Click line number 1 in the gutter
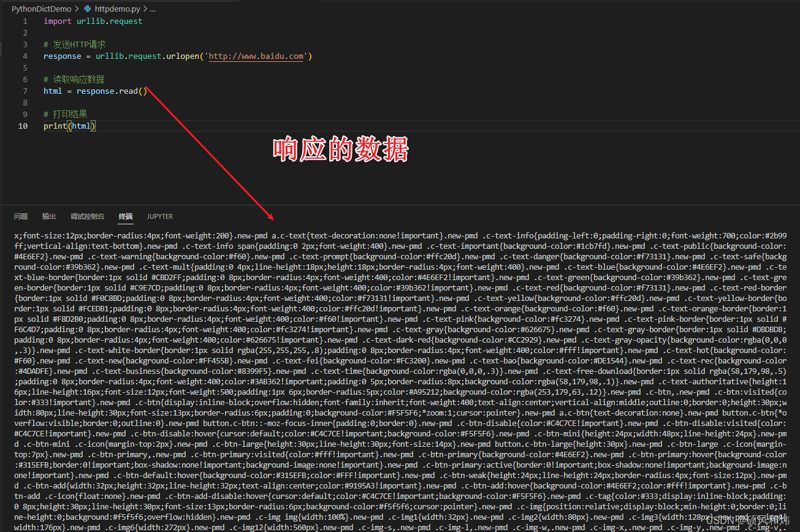Screen dimensions: 800x532 25,21
